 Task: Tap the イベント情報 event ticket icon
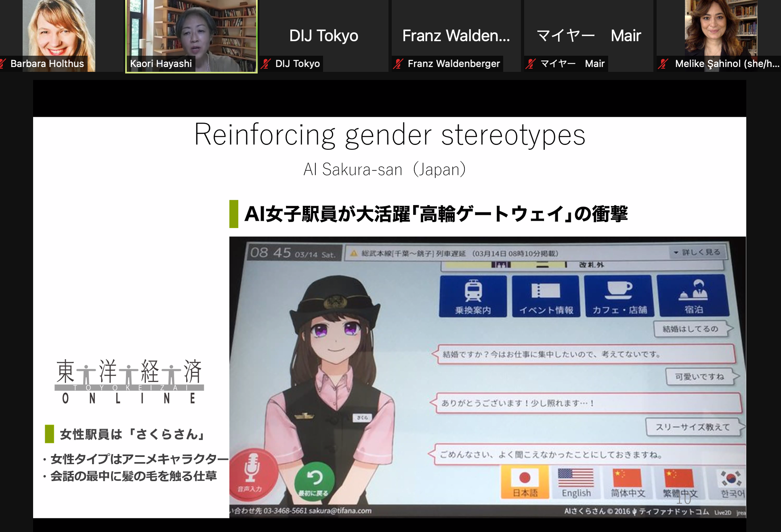tap(546, 296)
